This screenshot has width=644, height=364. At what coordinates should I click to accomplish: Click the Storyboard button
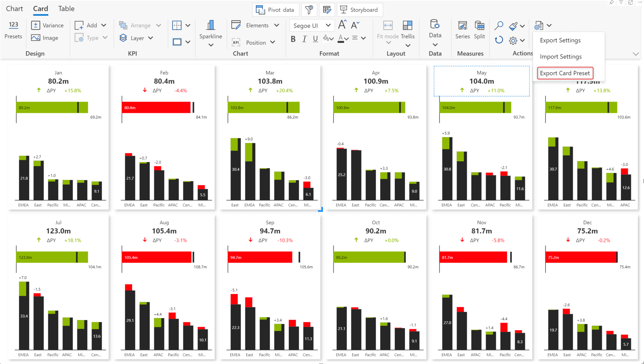360,10
